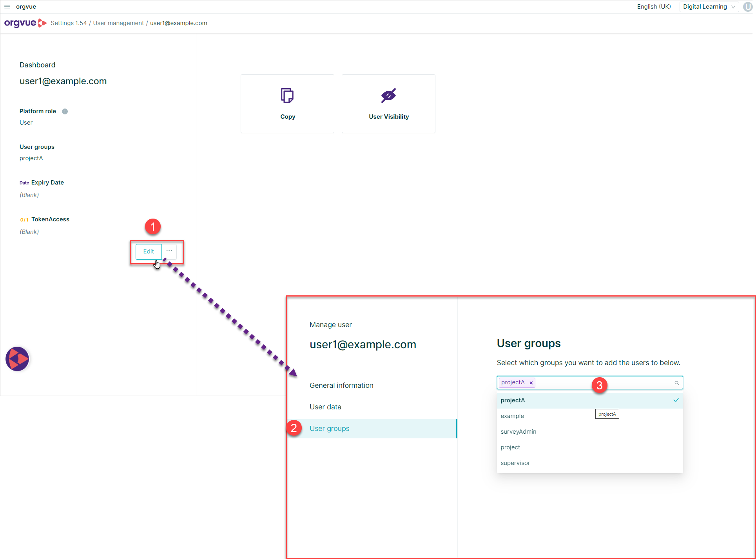This screenshot has width=756, height=559.
Task: Click the Dashboard heading
Action: [38, 65]
